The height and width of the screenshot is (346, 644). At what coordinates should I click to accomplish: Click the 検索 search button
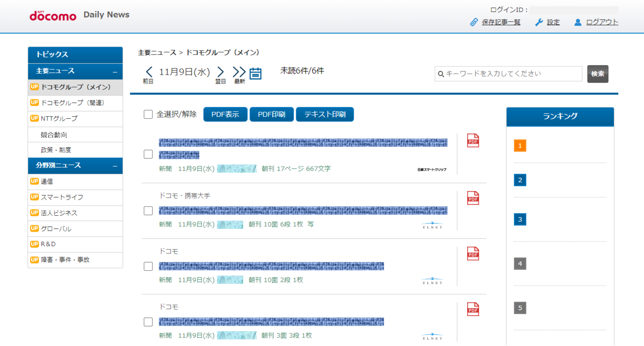tap(598, 74)
